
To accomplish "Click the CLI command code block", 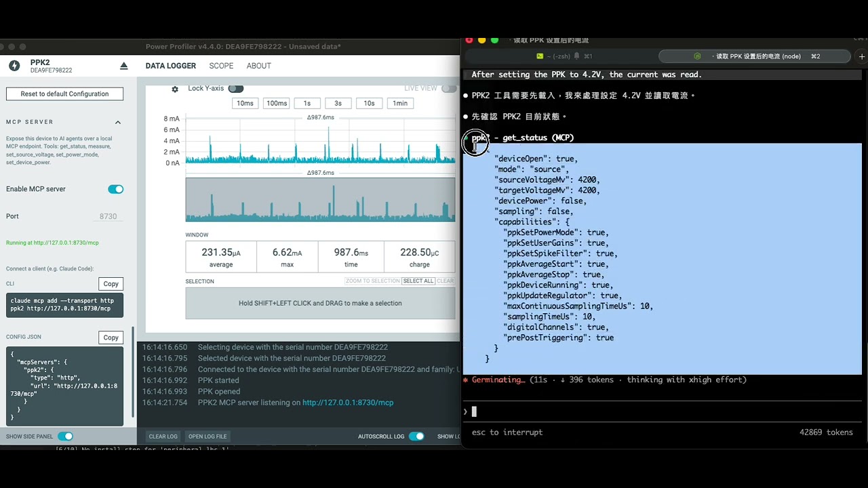I will [64, 305].
